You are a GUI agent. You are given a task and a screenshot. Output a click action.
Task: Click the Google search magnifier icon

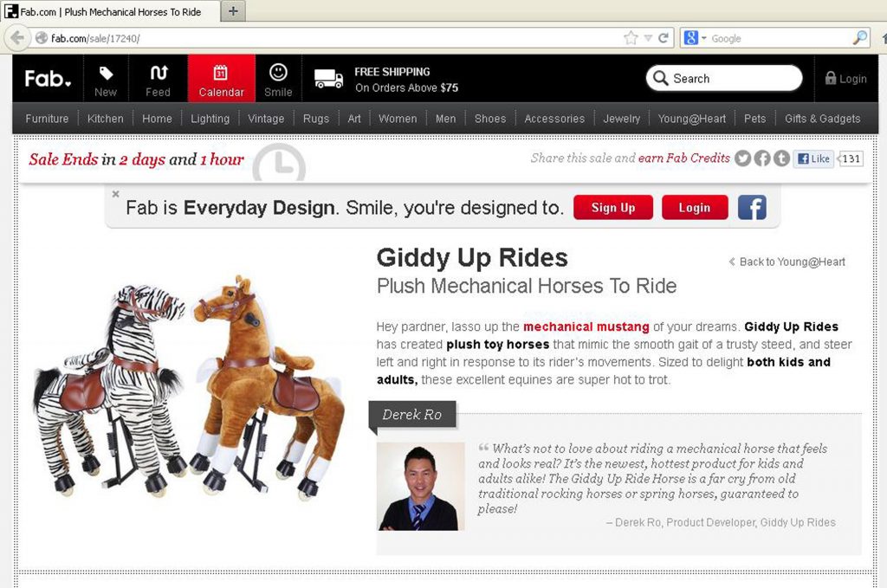pos(859,38)
